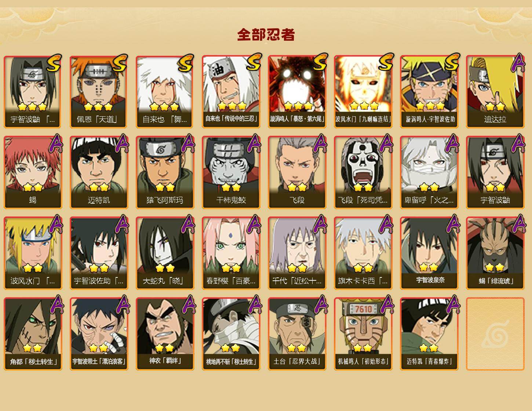Select the 宇智波带土「漂泊浪客」card
Screen dimensions: 532x411
99,334
